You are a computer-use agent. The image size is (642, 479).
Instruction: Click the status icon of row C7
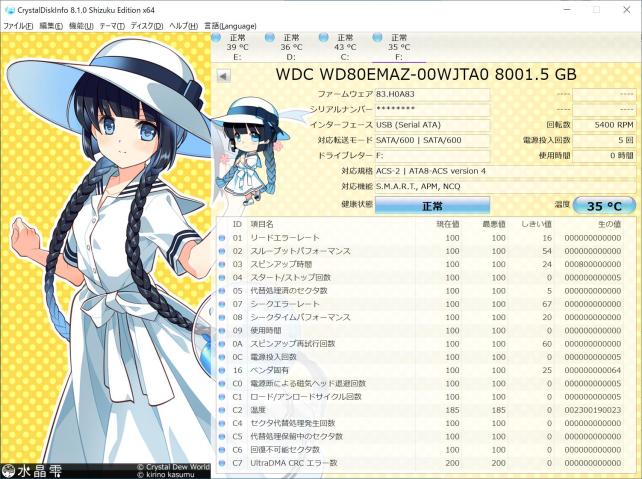point(222,463)
